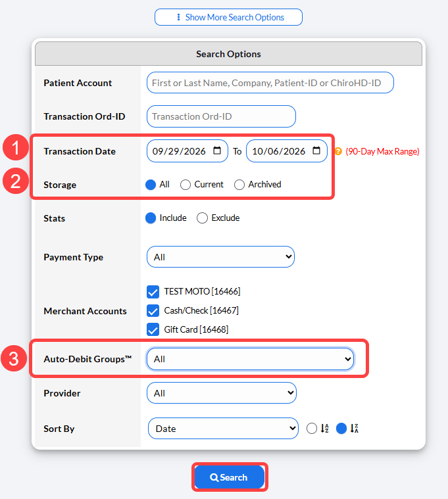Viewport: 448px width, 499px height.
Task: Uncheck the Cash/Check [16467] merchant account
Action: (153, 310)
